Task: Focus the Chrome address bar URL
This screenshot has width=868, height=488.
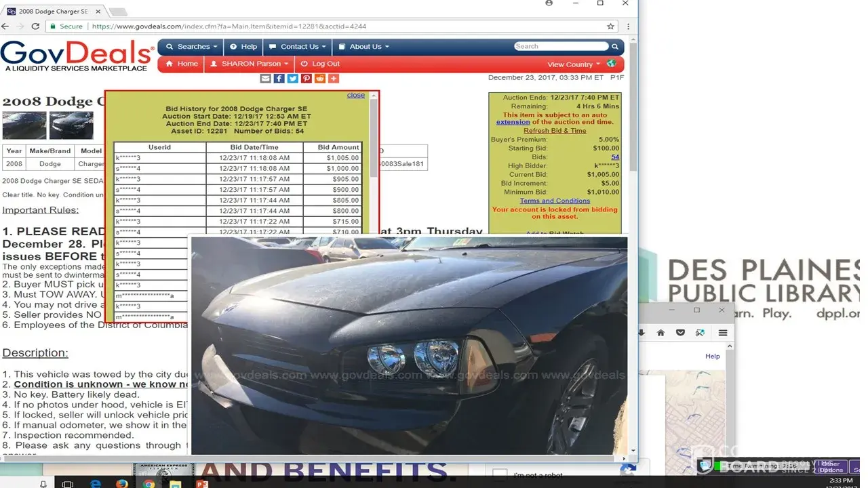Action: tap(229, 26)
